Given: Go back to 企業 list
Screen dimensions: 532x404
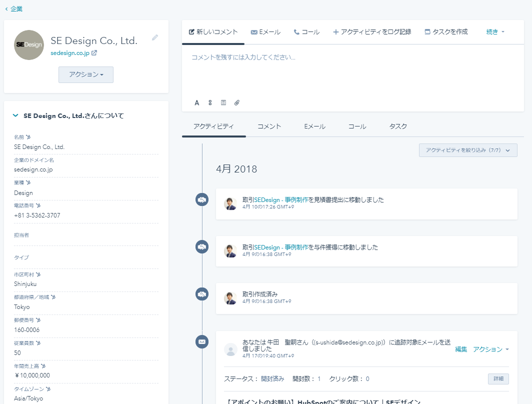Looking at the screenshot, I should (x=14, y=9).
